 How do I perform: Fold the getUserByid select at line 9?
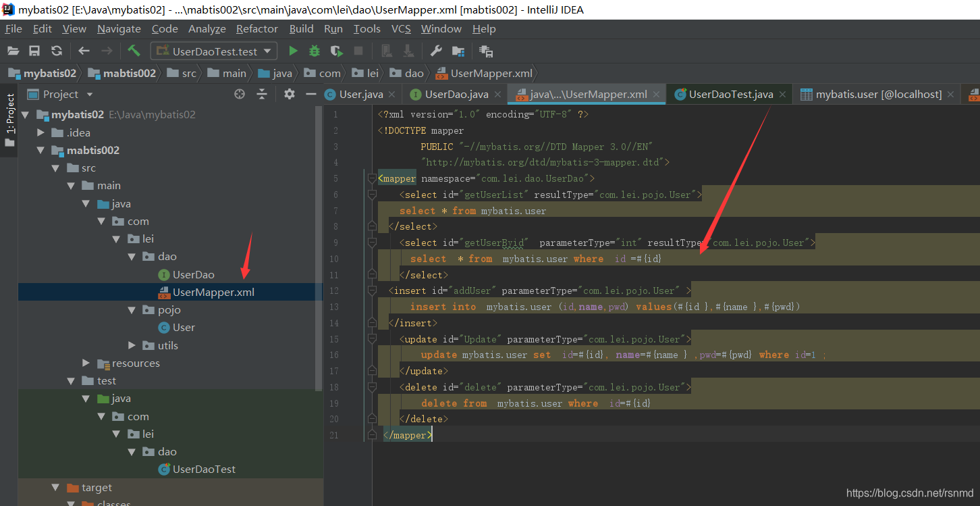(x=372, y=243)
